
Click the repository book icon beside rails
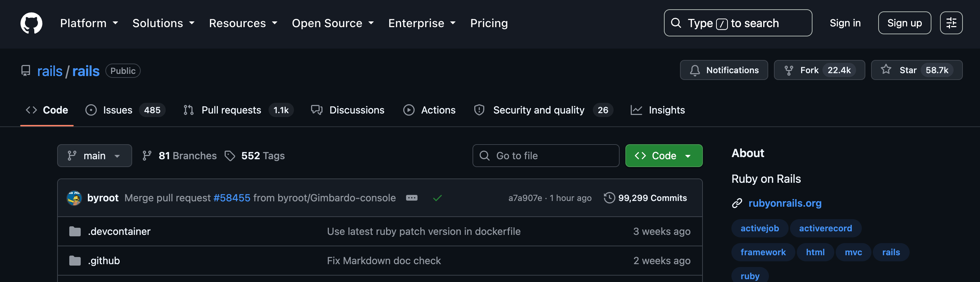point(25,71)
